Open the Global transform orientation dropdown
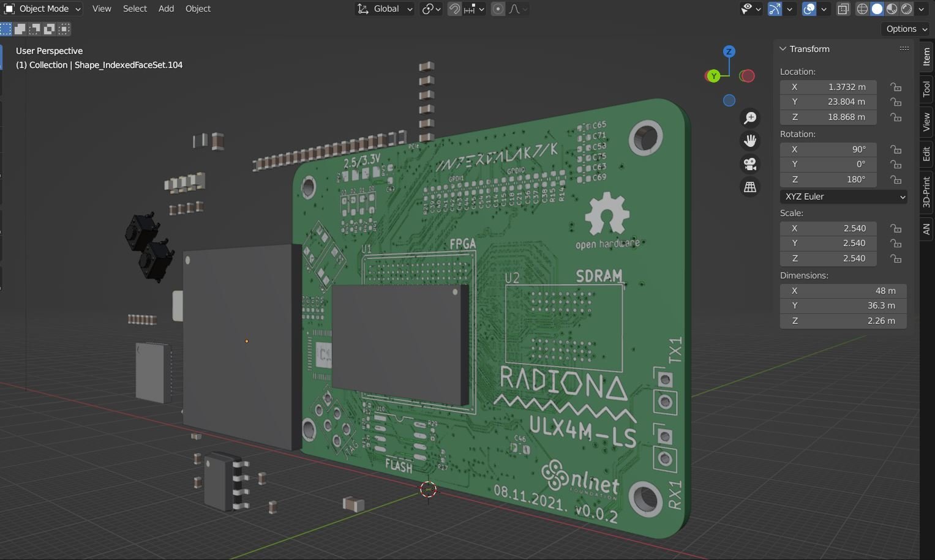 (385, 9)
